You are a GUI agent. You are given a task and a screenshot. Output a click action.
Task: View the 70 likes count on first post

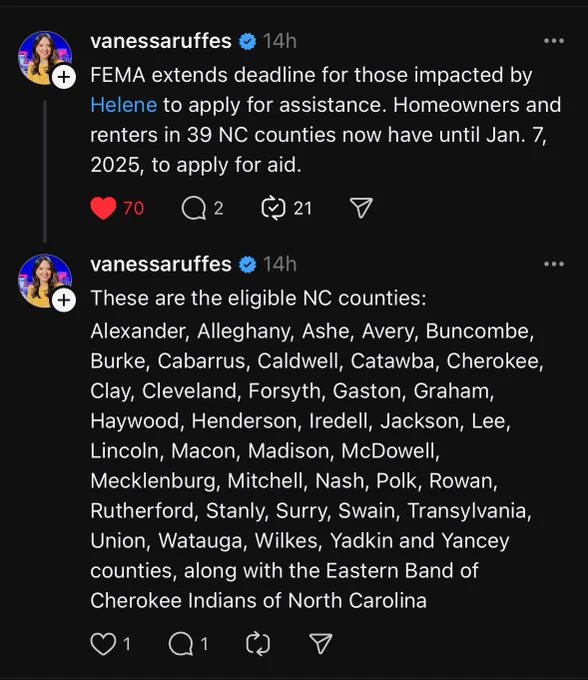[133, 208]
